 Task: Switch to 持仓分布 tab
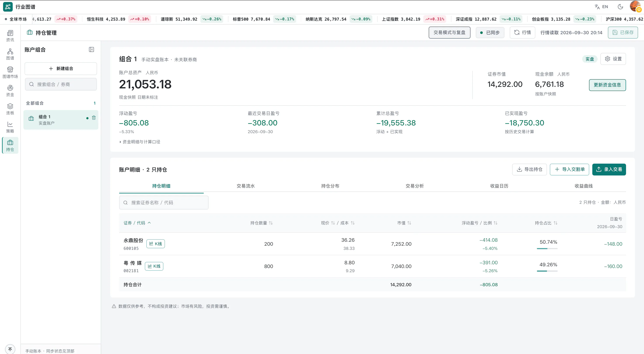tap(330, 186)
